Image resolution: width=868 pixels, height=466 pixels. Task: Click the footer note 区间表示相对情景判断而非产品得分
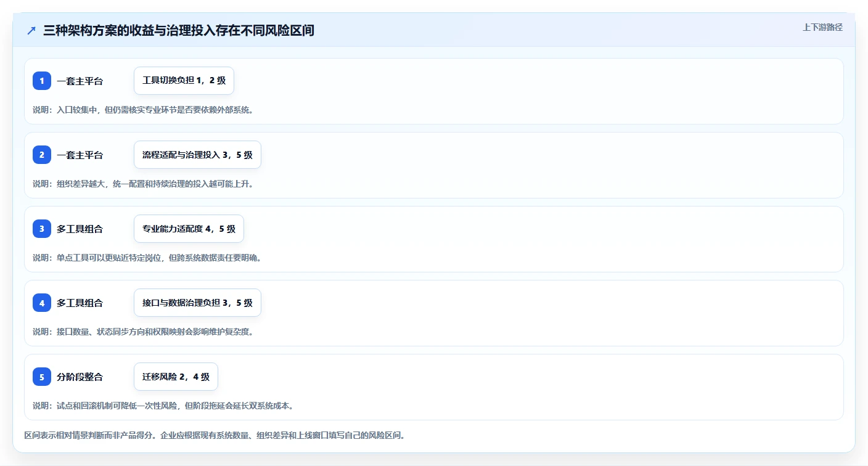[x=215, y=435]
